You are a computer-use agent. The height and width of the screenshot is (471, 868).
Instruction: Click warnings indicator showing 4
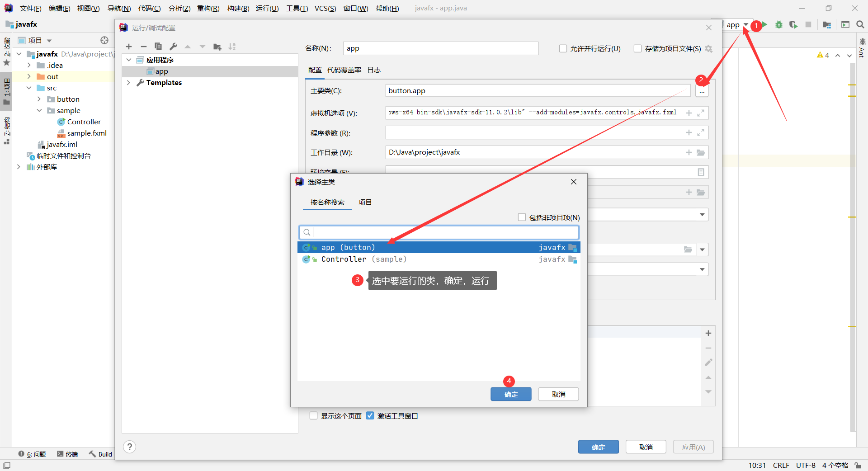tap(823, 55)
